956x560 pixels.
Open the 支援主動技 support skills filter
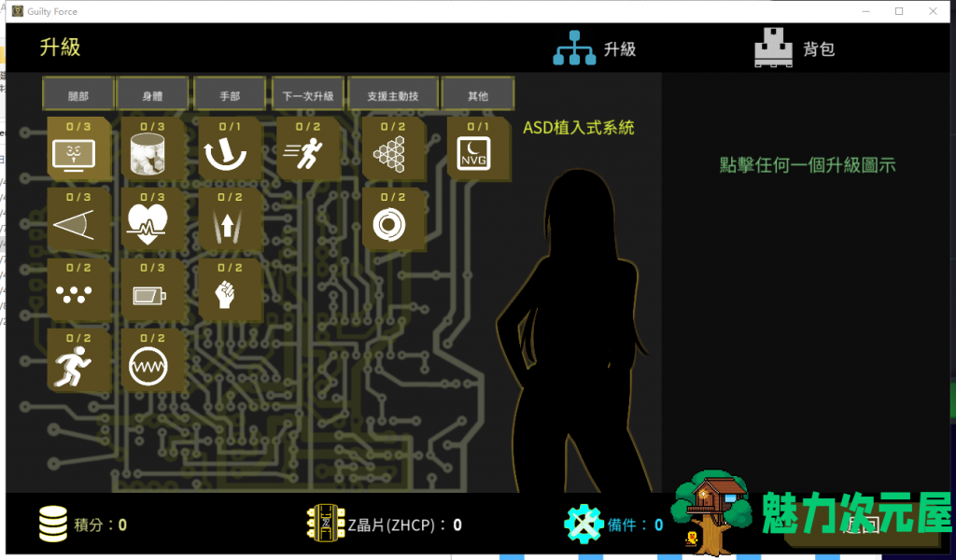392,93
